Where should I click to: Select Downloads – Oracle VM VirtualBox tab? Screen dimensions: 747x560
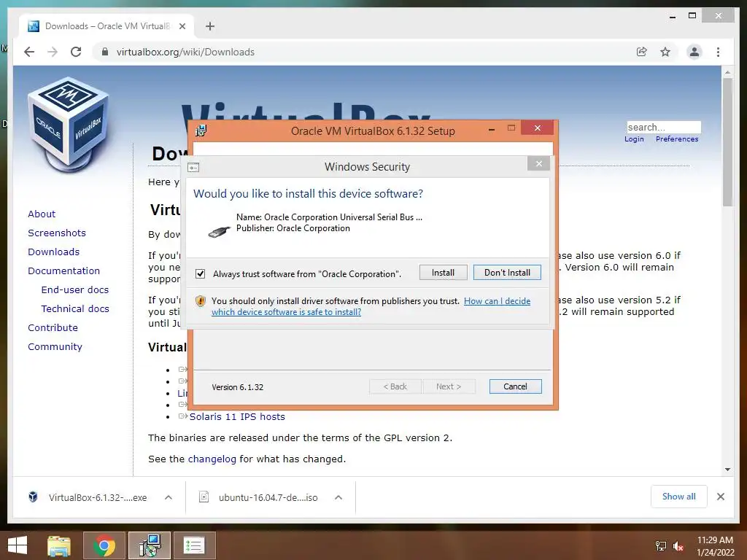point(107,26)
